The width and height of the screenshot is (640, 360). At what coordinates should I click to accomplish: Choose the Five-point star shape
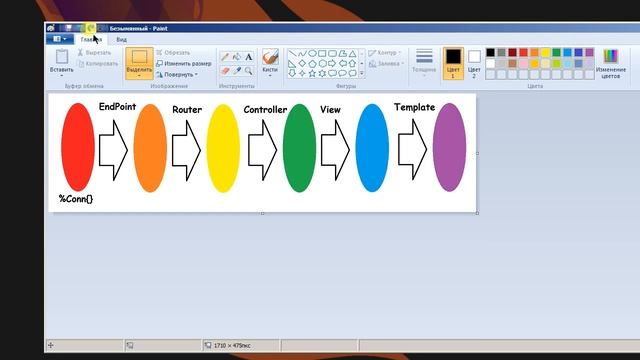pyautogui.click(x=312, y=73)
